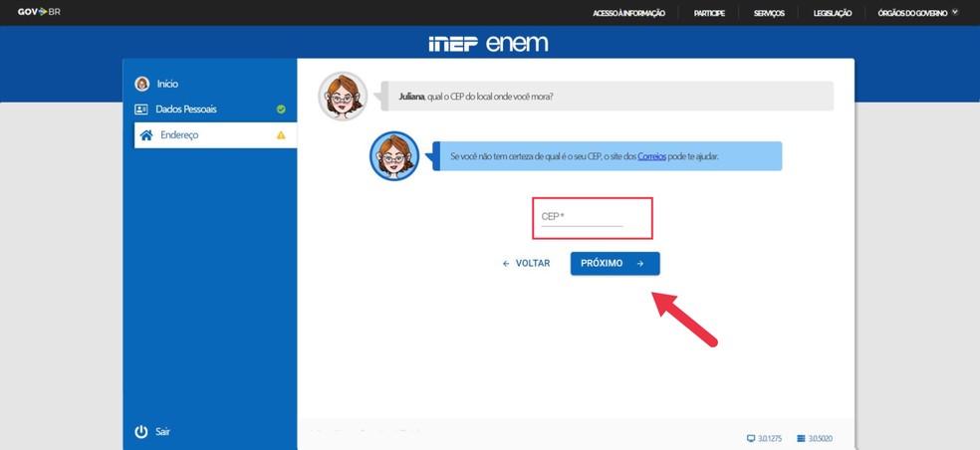980x450 pixels.
Task: Click the Próximo button
Action: pos(615,264)
